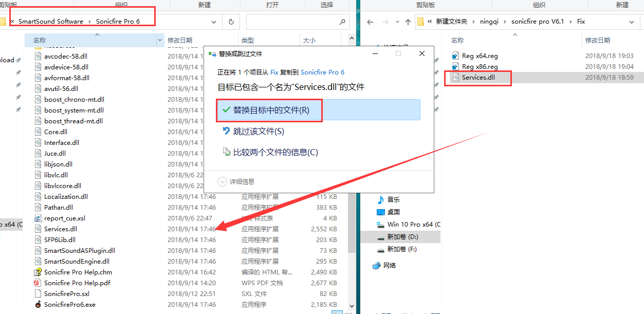Viewport: 644px width, 314px height.
Task: Open recent locations dropdown in the right window
Action: click(398, 22)
